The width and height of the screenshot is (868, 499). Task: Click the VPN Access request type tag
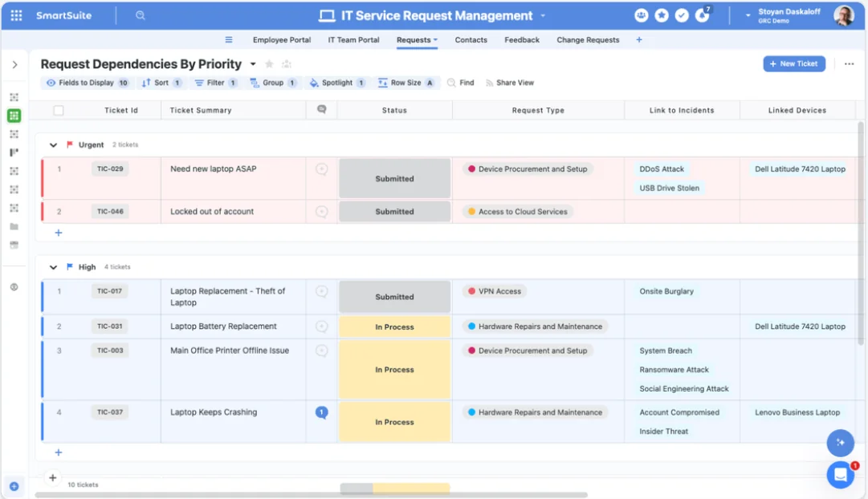495,291
